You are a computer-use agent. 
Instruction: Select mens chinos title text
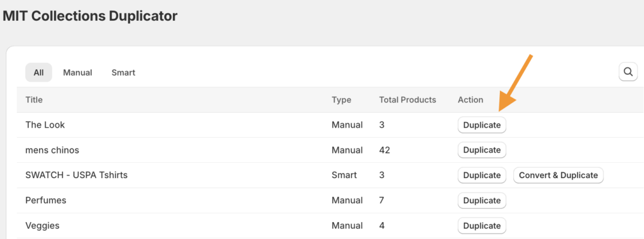click(x=52, y=150)
